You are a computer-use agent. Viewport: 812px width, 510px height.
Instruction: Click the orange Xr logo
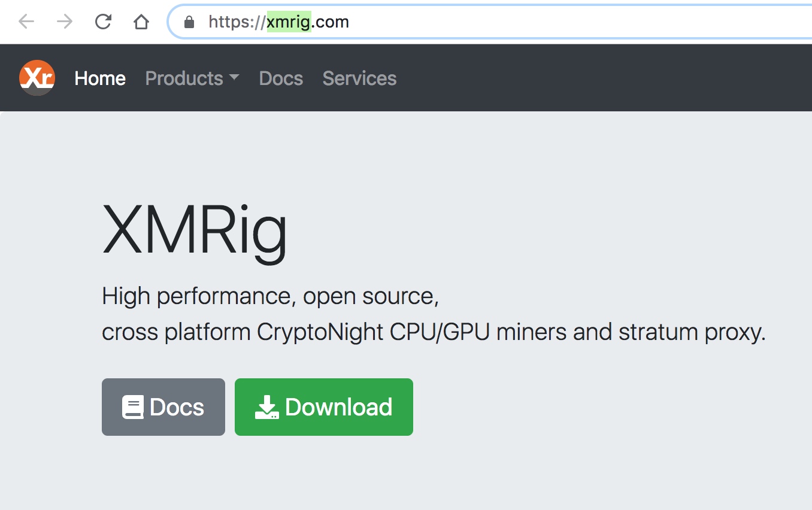click(x=37, y=78)
